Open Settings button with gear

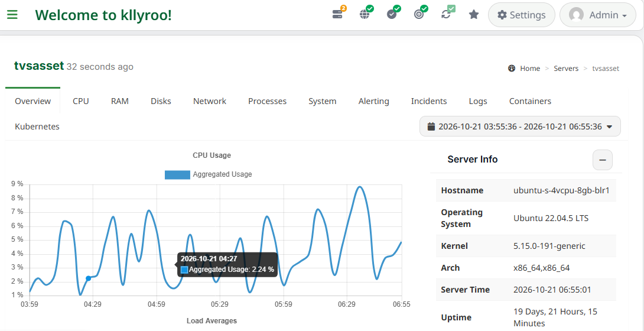[x=521, y=15]
